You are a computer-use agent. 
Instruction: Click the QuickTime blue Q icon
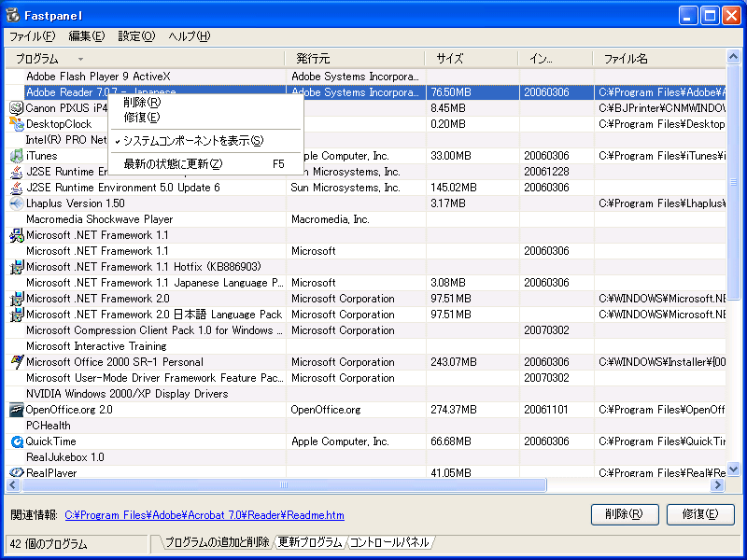point(16,441)
